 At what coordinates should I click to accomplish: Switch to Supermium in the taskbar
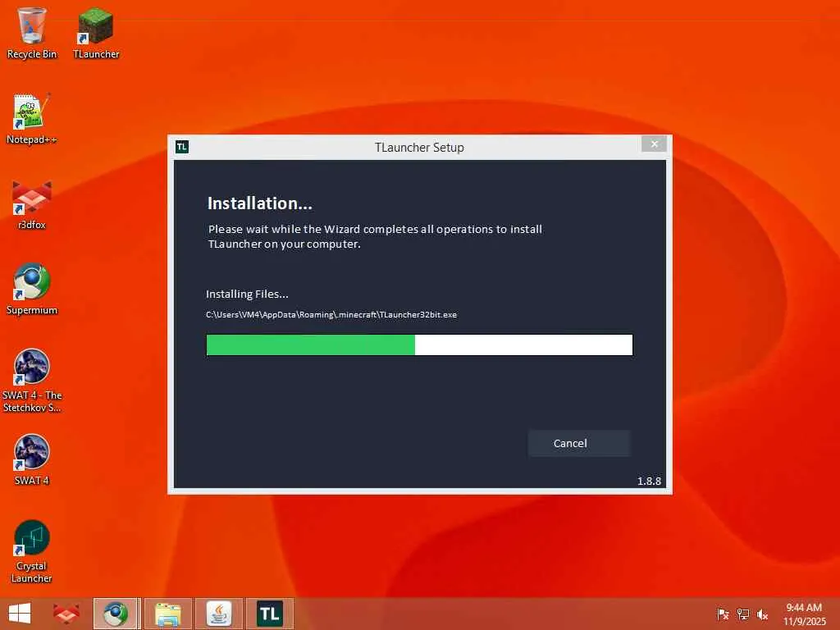coord(116,614)
